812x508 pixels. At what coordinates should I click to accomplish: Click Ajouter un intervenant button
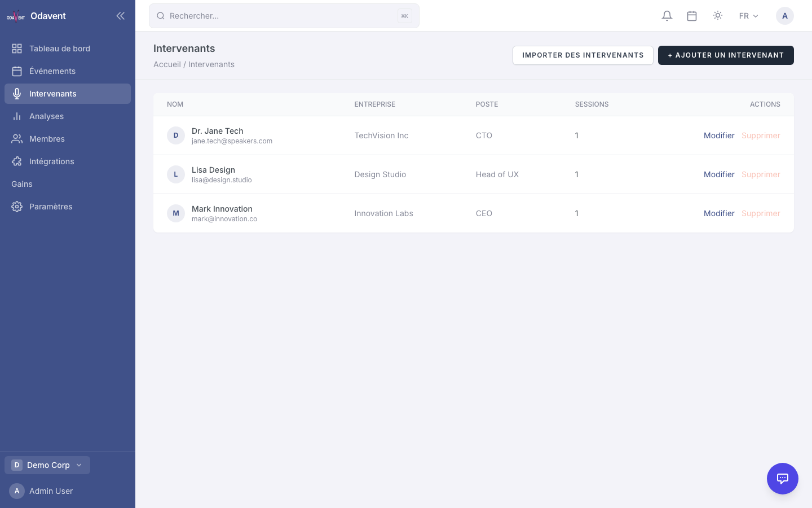coord(726,55)
